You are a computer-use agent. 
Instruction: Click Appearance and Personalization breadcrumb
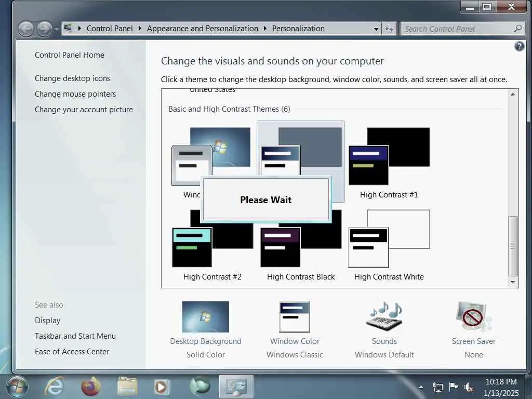(203, 29)
